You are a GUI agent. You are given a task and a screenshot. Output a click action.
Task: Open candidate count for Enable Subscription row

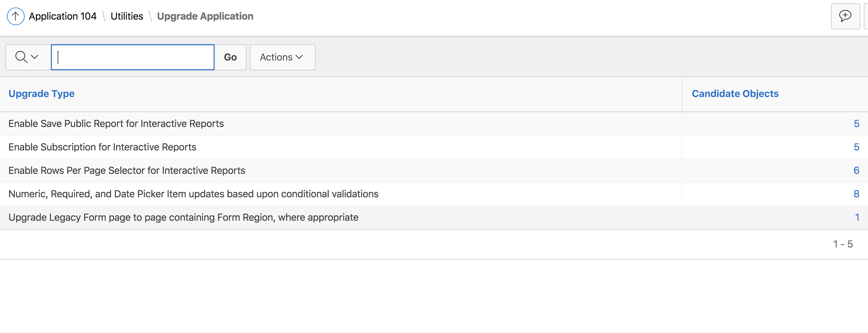856,147
